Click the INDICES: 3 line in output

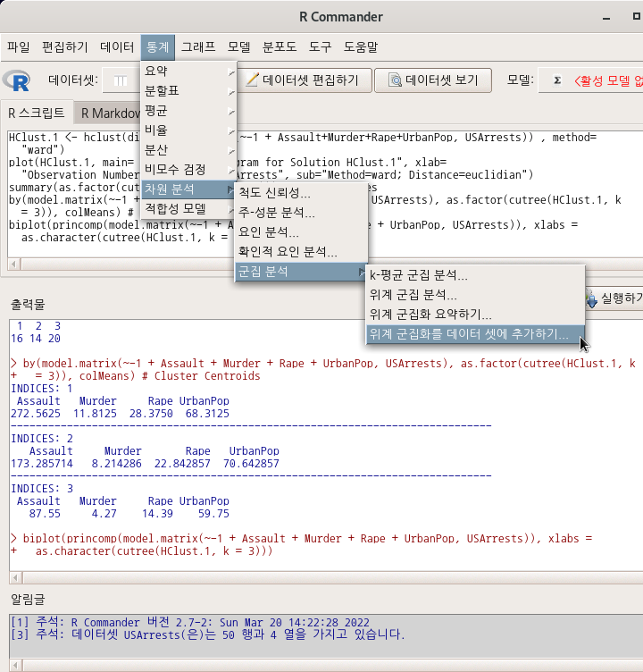pos(42,489)
